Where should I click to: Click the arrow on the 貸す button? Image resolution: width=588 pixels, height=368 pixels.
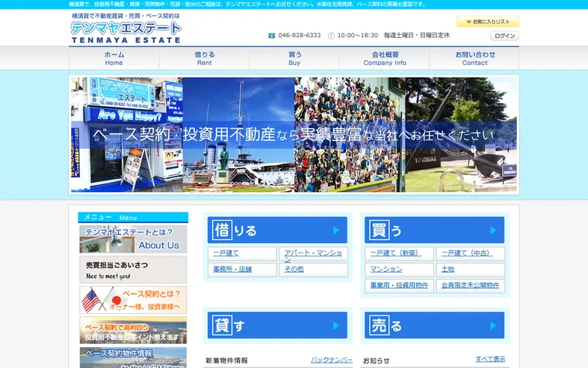[336, 325]
